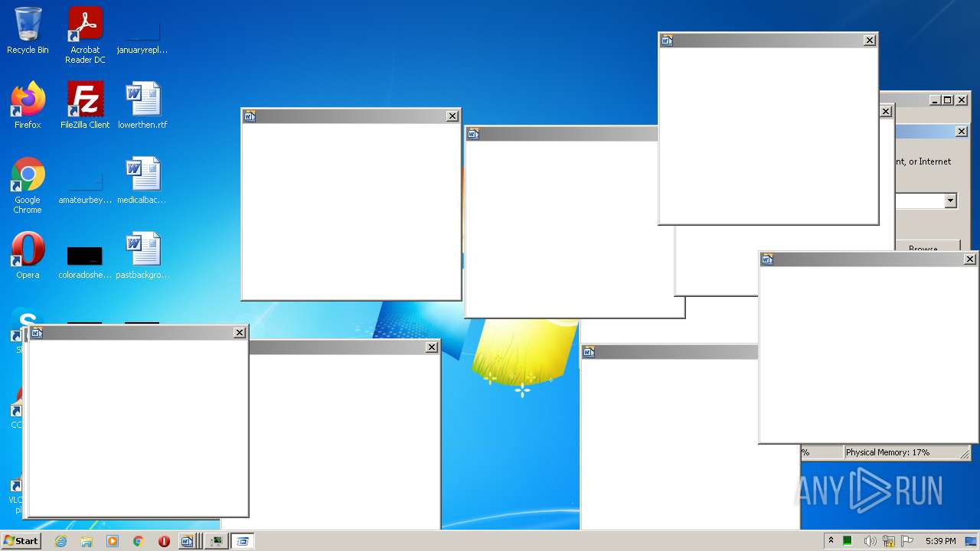Screen dimensions: 980x551
Task: Maximize the Task Manager window
Action: (948, 100)
